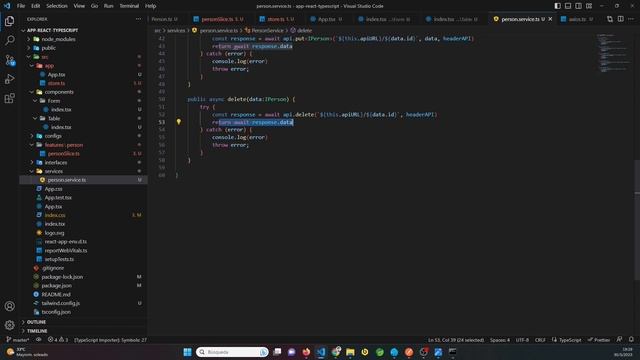Screen dimensions: 640x360
Task: Open Explorer Views and More Actions ellipsis
Action: click(138, 19)
